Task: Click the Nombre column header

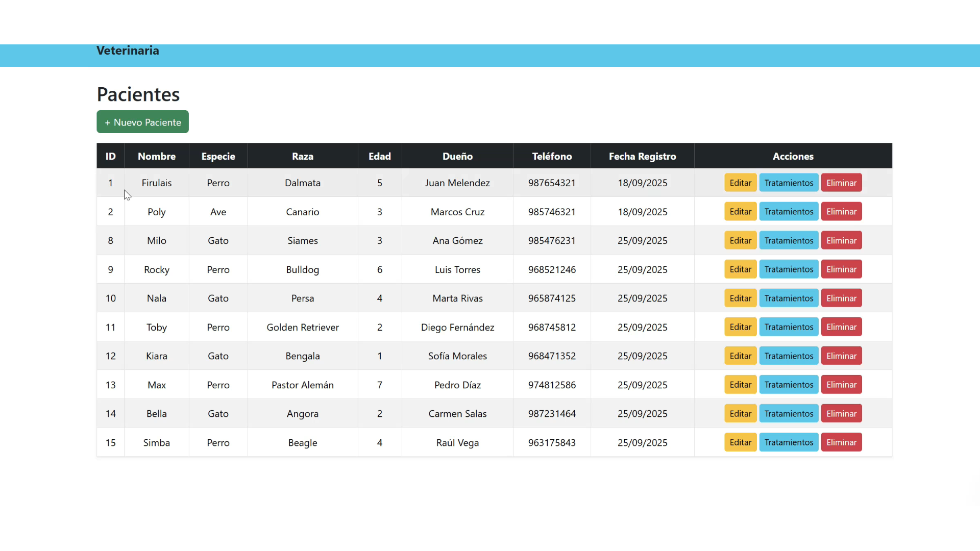Action: click(x=157, y=156)
